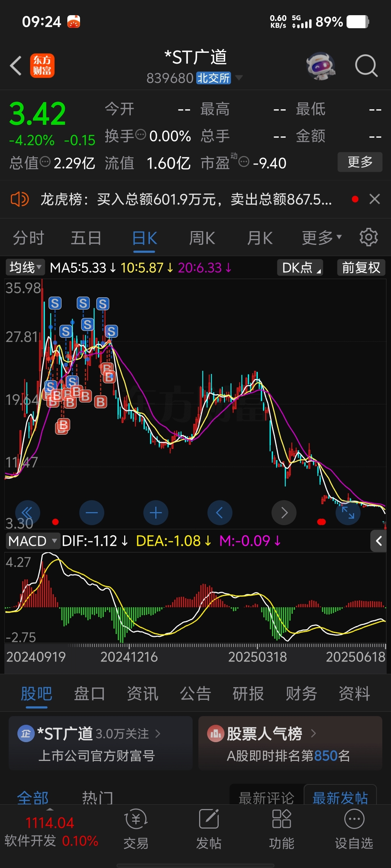
Task: Select the 周K tab
Action: (x=202, y=238)
